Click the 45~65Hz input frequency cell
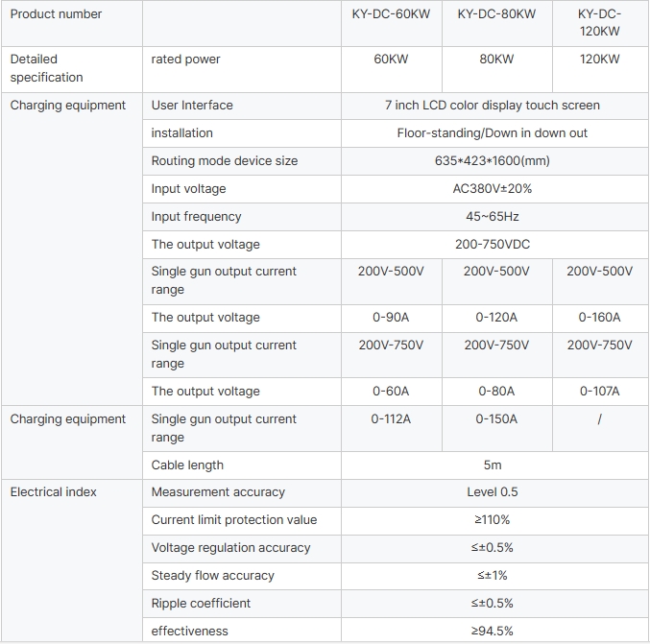This screenshot has width=650, height=644. tap(492, 217)
